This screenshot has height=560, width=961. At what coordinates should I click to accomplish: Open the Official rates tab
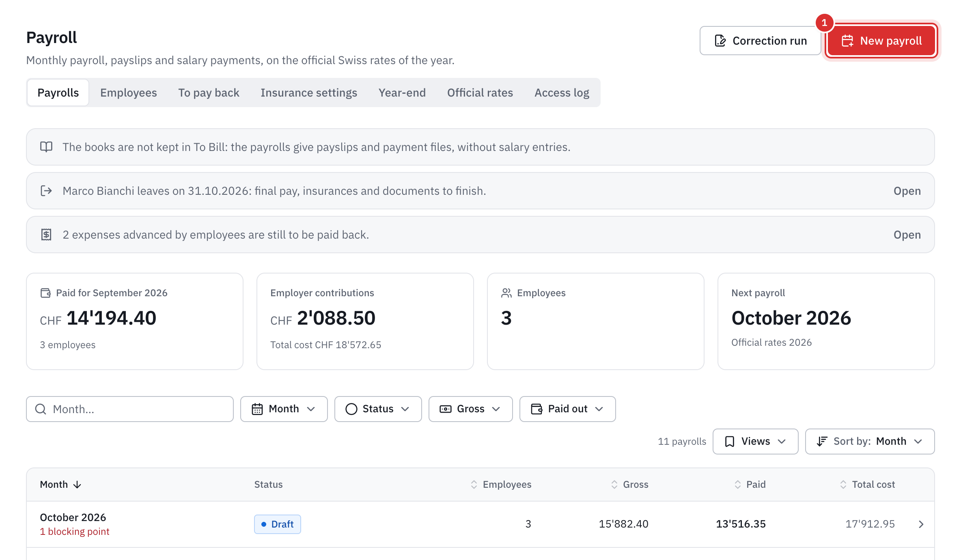click(480, 93)
